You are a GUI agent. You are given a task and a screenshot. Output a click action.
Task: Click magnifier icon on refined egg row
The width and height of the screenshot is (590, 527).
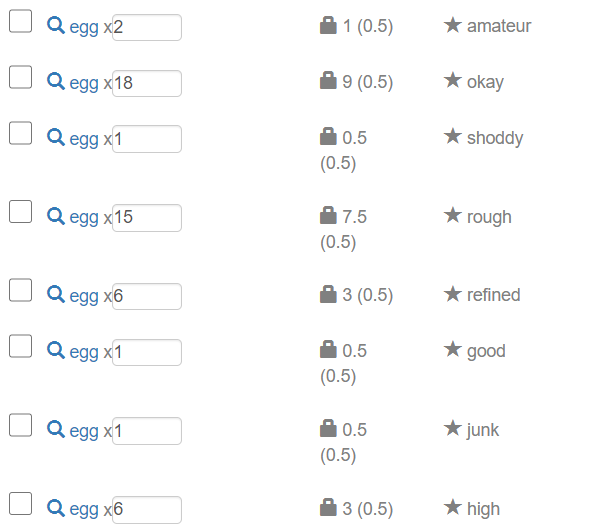[56, 294]
